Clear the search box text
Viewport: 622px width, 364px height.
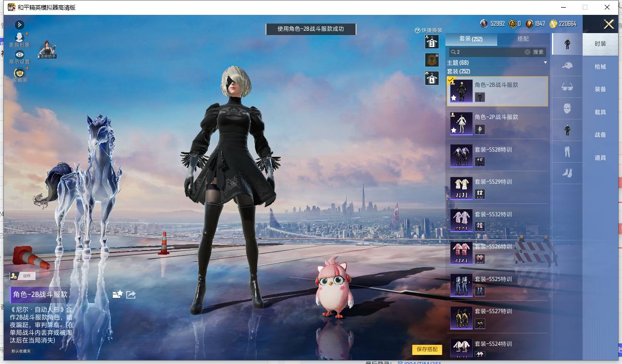coord(527,52)
